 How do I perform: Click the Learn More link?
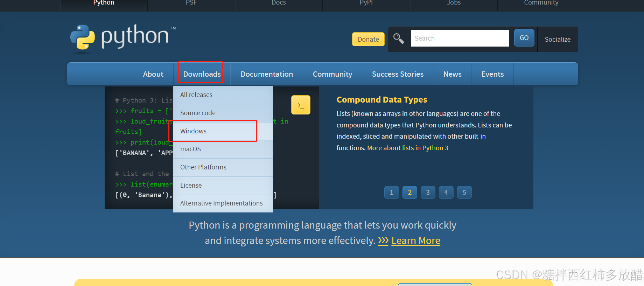(416, 241)
